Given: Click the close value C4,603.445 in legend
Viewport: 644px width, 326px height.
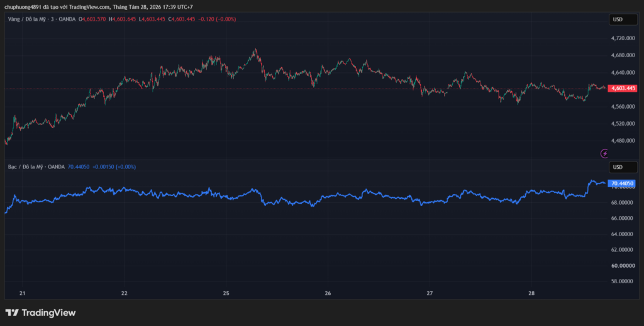Looking at the screenshot, I should click(182, 19).
